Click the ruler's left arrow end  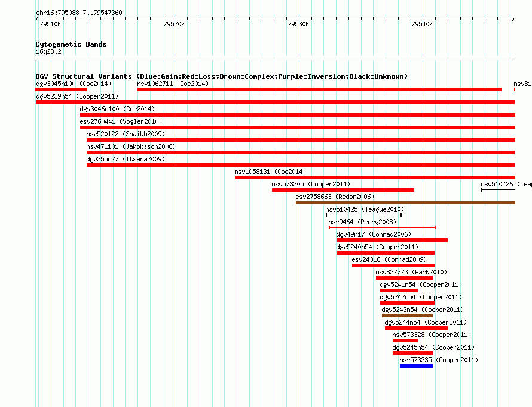pyautogui.click(x=37, y=19)
